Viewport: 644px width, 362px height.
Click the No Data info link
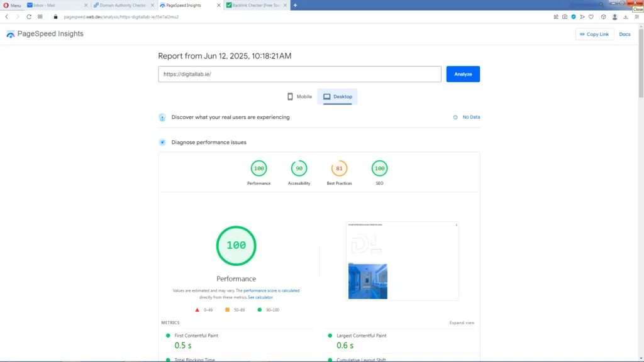(467, 117)
